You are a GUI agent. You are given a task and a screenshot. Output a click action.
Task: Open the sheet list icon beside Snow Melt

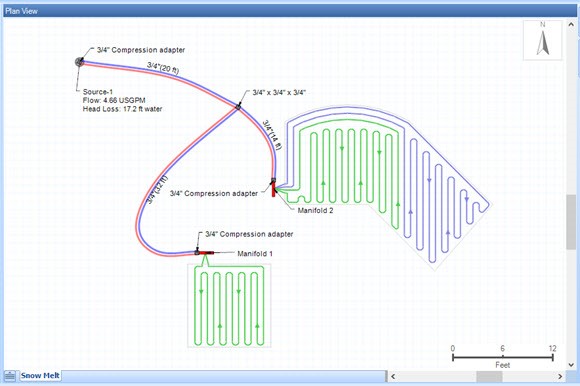10,376
